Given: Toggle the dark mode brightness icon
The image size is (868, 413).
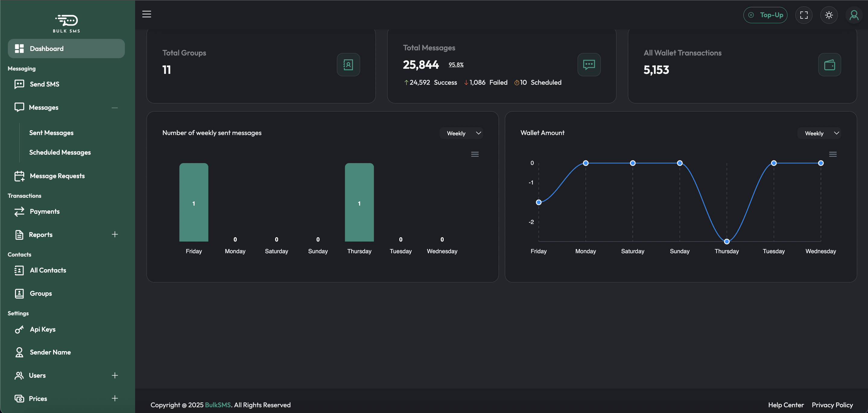Looking at the screenshot, I should point(829,15).
